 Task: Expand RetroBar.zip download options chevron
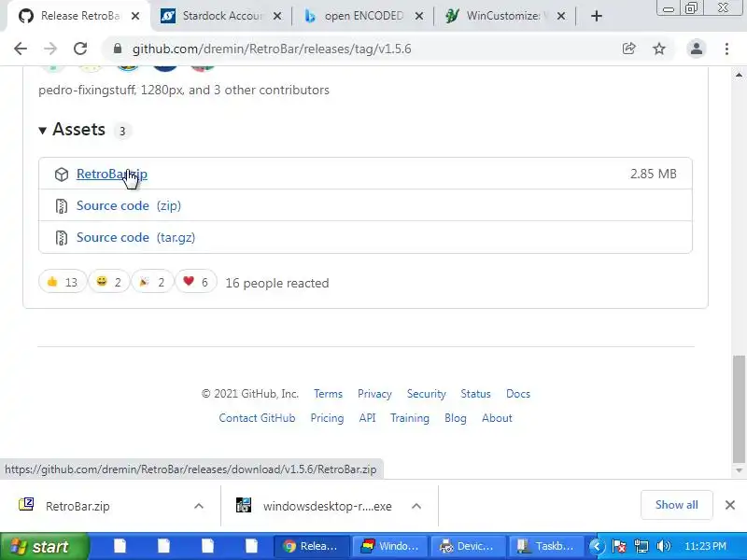[199, 506]
